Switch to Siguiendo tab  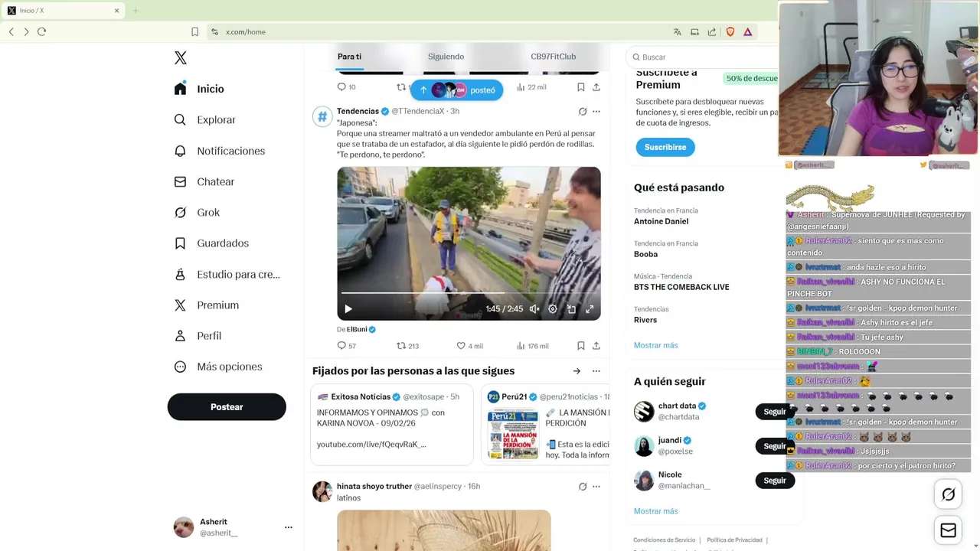click(x=446, y=57)
